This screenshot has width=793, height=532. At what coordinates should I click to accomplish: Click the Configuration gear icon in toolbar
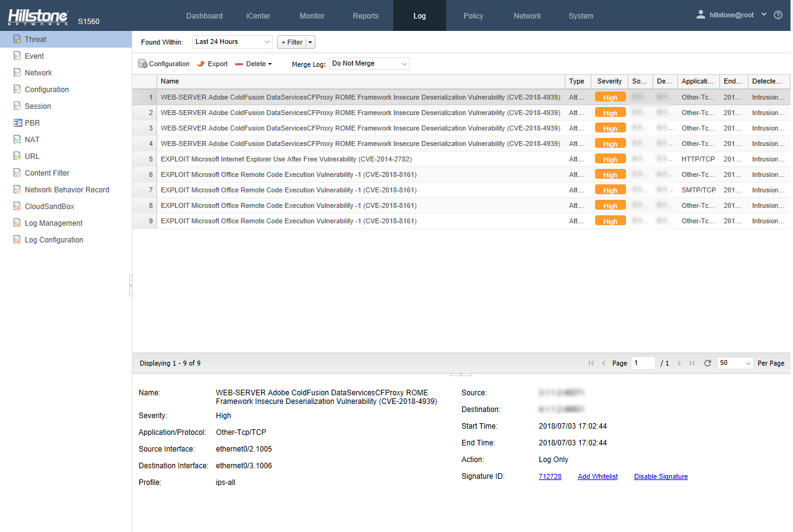click(x=143, y=64)
